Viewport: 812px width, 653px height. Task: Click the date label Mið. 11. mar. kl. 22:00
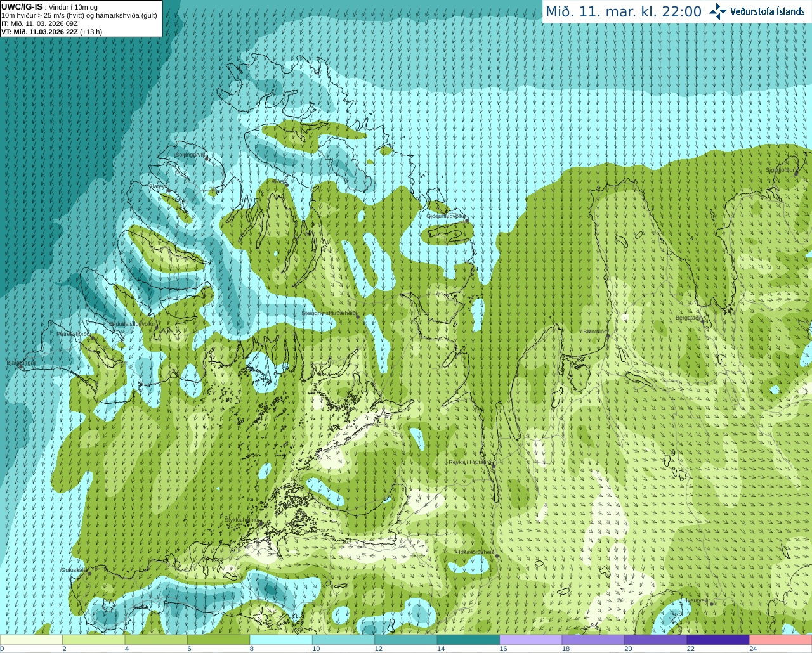pyautogui.click(x=624, y=12)
